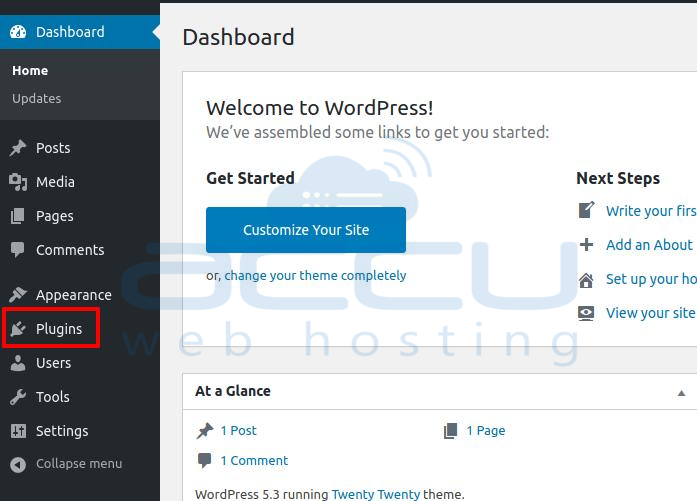Click the Customize Your Site button
697x501 pixels.
pyautogui.click(x=306, y=230)
